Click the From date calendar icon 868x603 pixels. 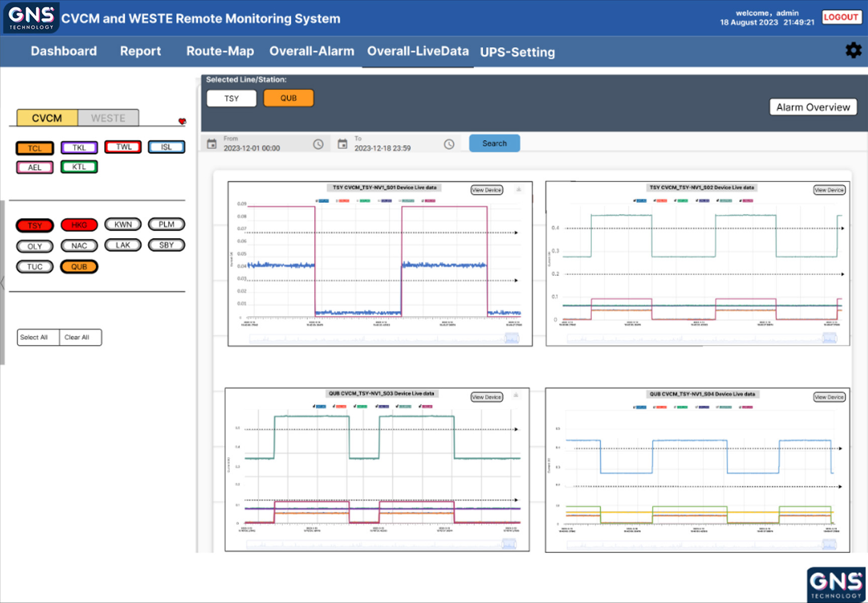(212, 144)
